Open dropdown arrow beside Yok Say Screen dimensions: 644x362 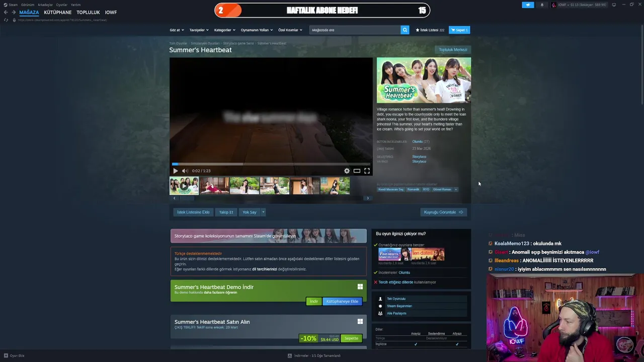point(263,212)
